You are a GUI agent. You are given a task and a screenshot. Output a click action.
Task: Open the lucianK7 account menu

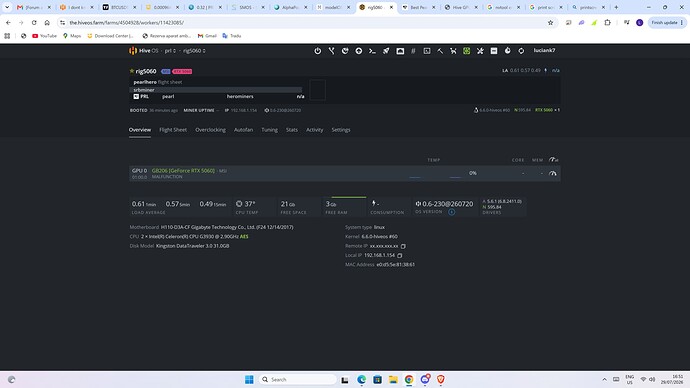pyautogui.click(x=544, y=51)
